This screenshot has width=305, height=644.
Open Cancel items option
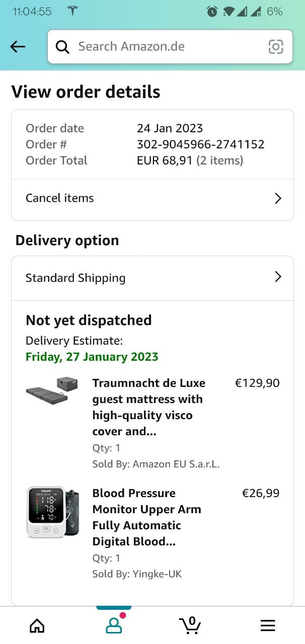point(60,198)
